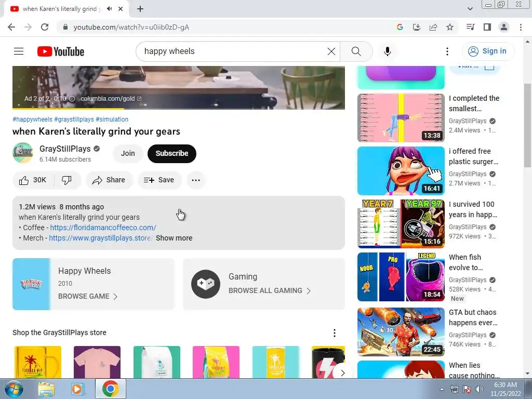Click the magnifier search button
The image size is (532, 399).
356,51
